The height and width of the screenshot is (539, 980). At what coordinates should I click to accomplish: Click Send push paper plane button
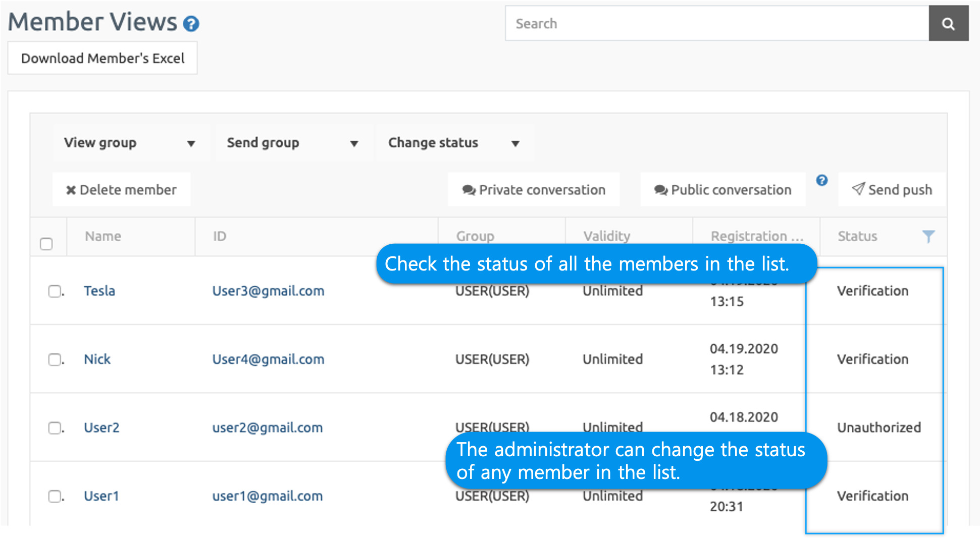[x=892, y=190]
